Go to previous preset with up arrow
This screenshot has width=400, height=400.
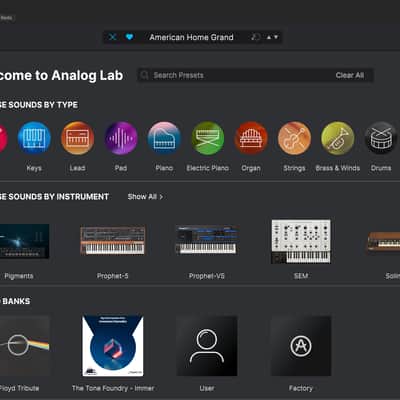pos(269,37)
